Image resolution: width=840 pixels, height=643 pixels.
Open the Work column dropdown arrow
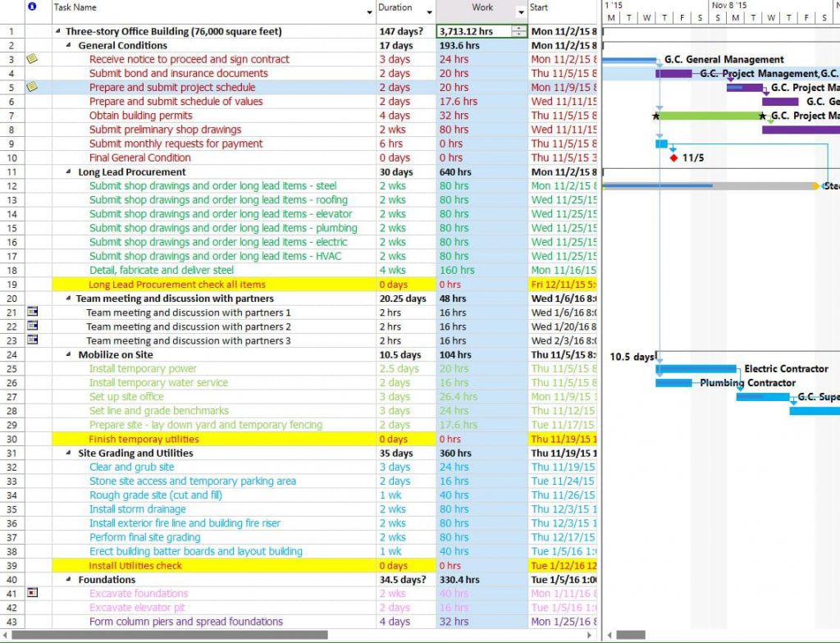pyautogui.click(x=519, y=12)
